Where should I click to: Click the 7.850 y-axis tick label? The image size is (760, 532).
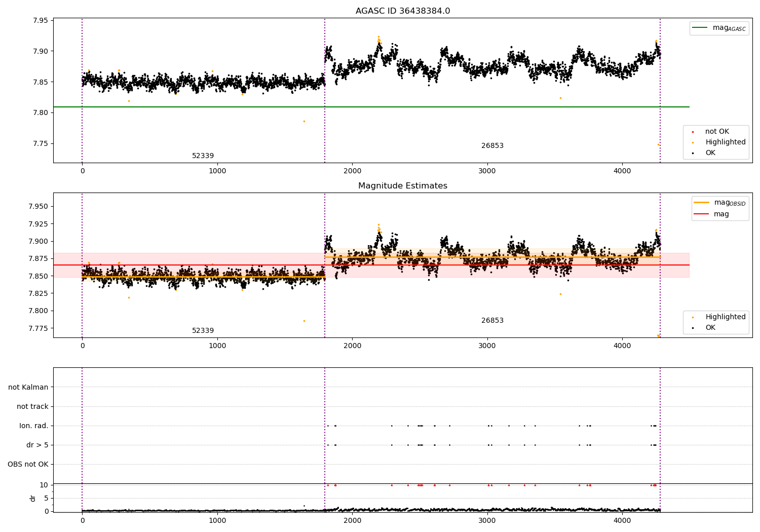pyautogui.click(x=38, y=276)
